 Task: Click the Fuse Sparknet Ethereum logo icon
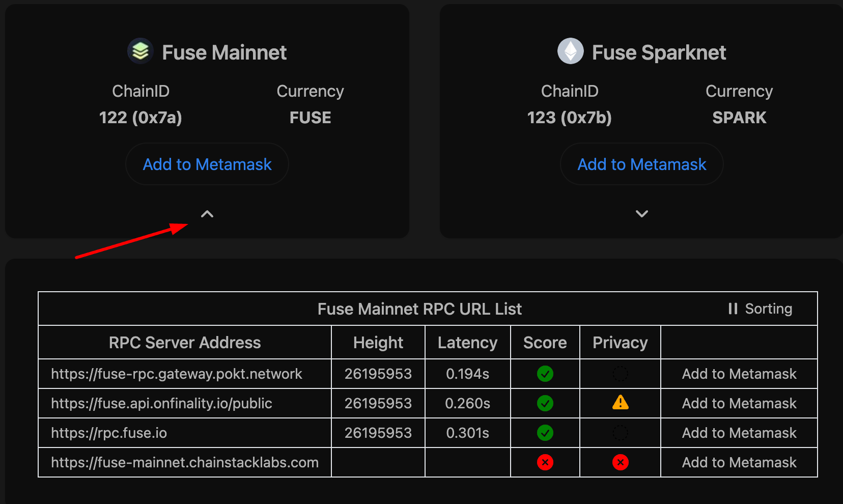click(x=571, y=51)
